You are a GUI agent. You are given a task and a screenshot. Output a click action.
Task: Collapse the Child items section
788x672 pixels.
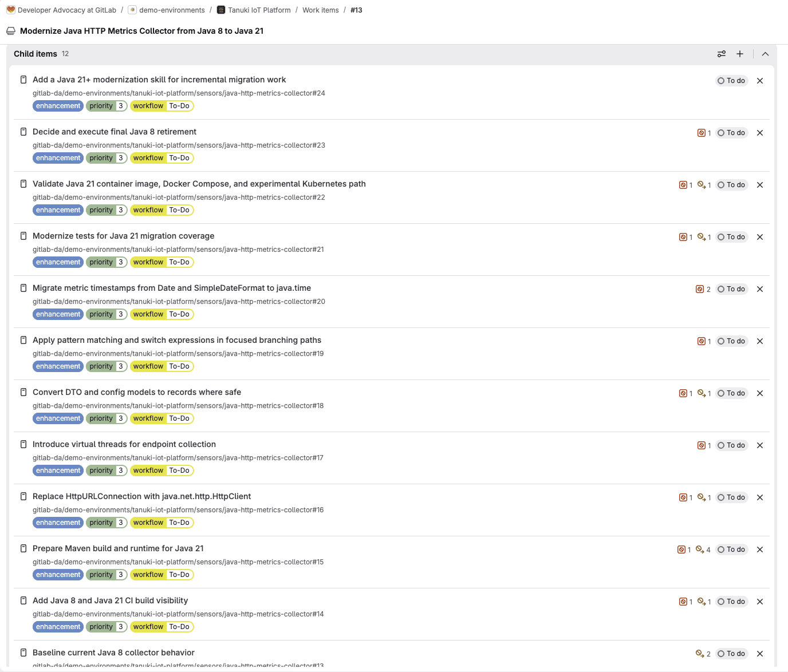(765, 54)
